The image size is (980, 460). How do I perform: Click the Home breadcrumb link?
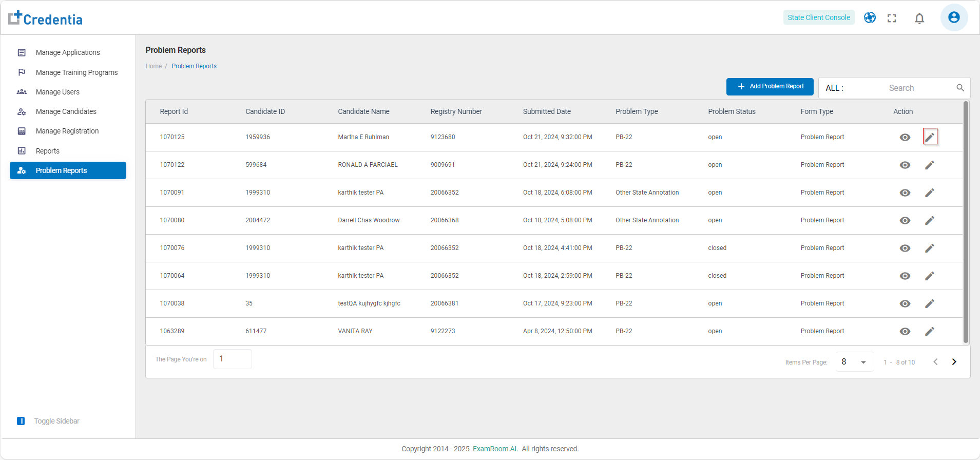tap(153, 66)
